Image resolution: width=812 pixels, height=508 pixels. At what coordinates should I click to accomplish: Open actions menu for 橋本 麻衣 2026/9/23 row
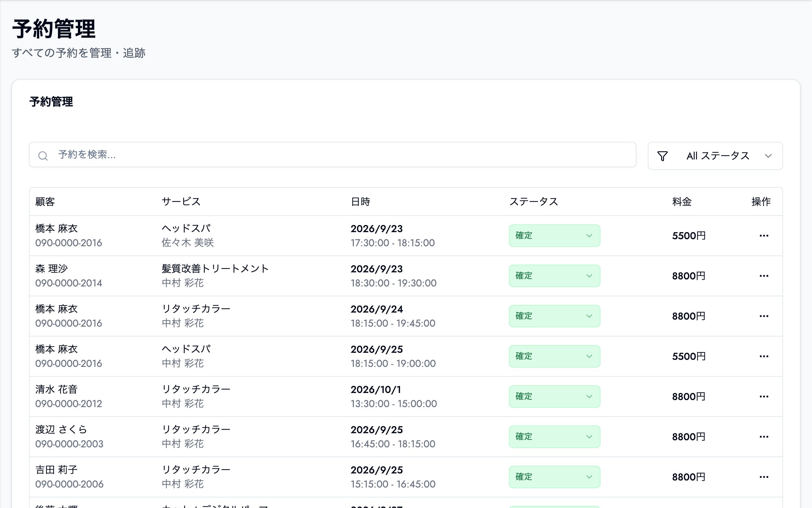coord(764,236)
